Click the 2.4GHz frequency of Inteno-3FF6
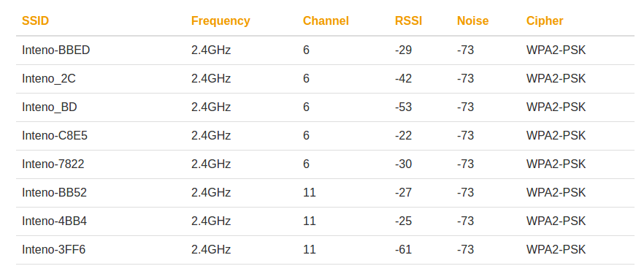The height and width of the screenshot is (266, 644). [x=211, y=249]
